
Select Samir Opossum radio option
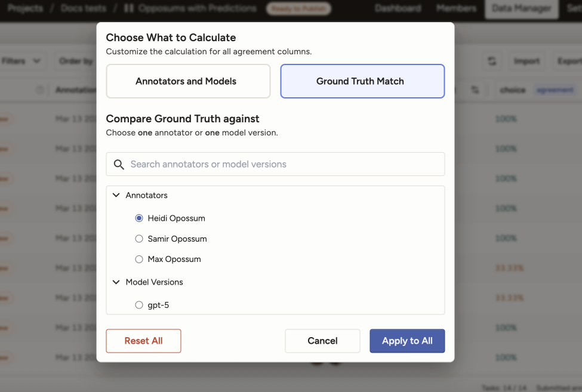click(139, 239)
